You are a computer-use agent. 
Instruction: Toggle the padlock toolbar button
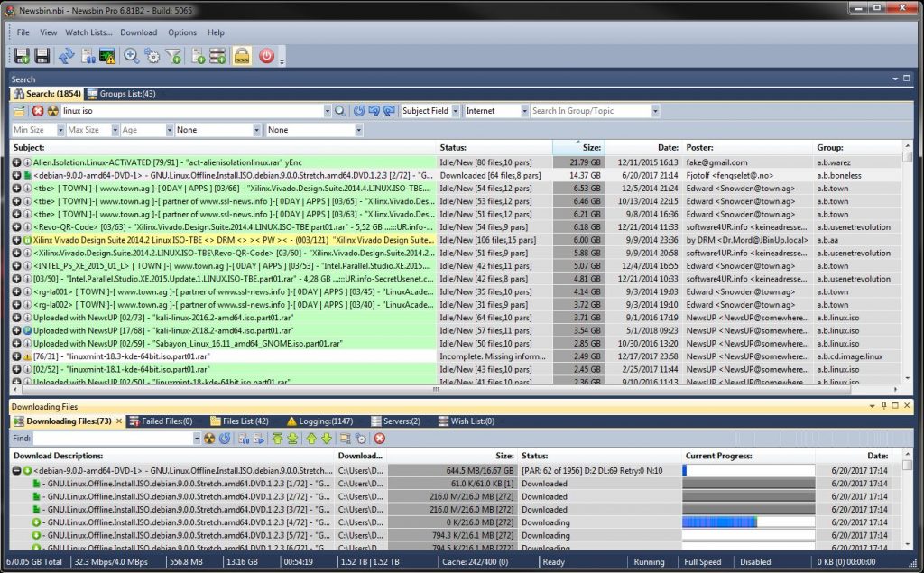pos(242,56)
